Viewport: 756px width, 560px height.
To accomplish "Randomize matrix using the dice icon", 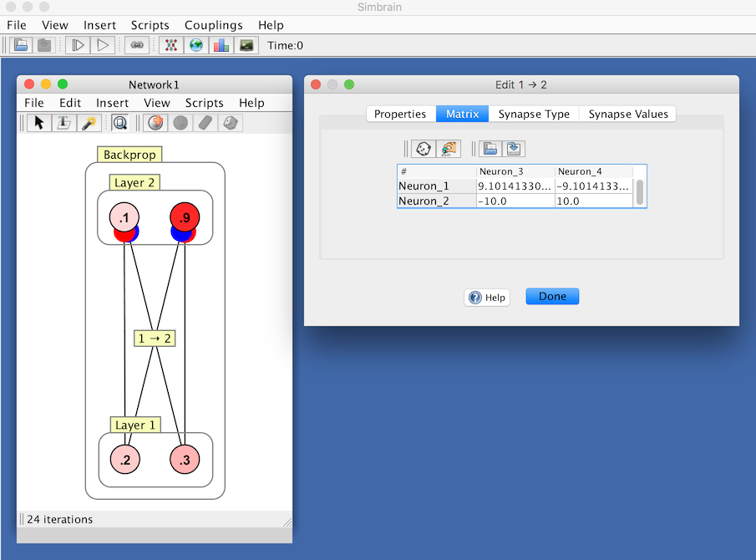I will (424, 149).
